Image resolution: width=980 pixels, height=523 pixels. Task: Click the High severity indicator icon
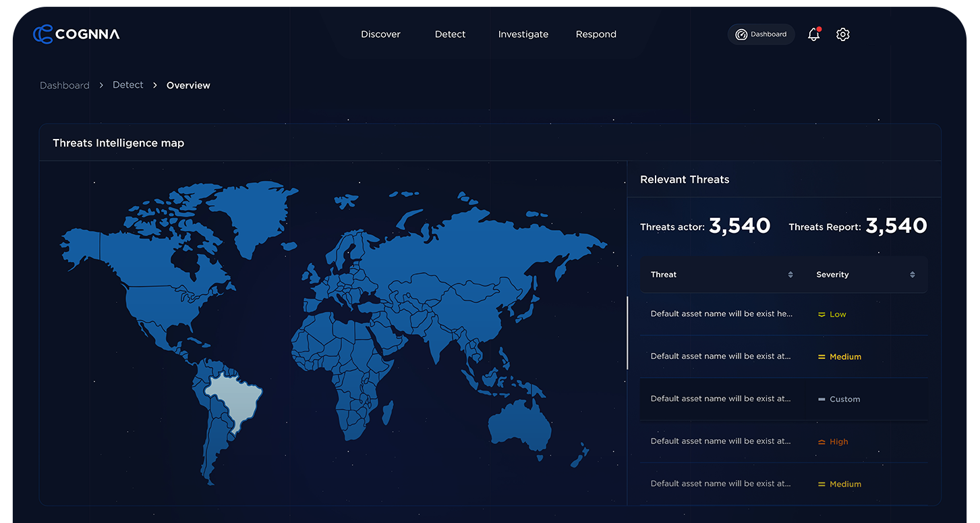(x=821, y=441)
